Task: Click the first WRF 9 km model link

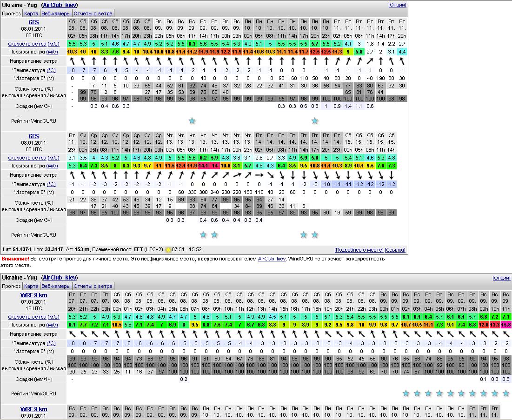Action: 33,295
